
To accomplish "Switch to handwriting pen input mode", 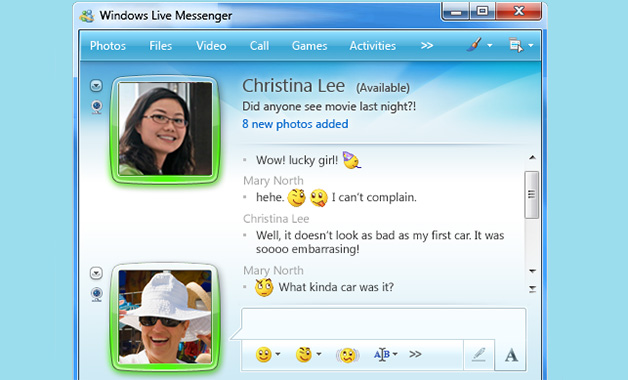I will [x=479, y=355].
